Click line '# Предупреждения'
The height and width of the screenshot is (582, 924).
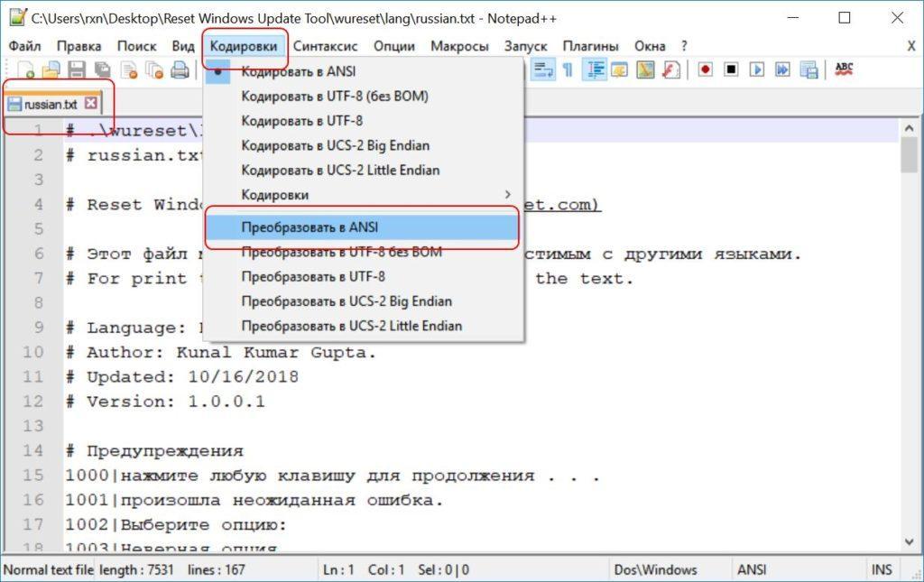154,451
